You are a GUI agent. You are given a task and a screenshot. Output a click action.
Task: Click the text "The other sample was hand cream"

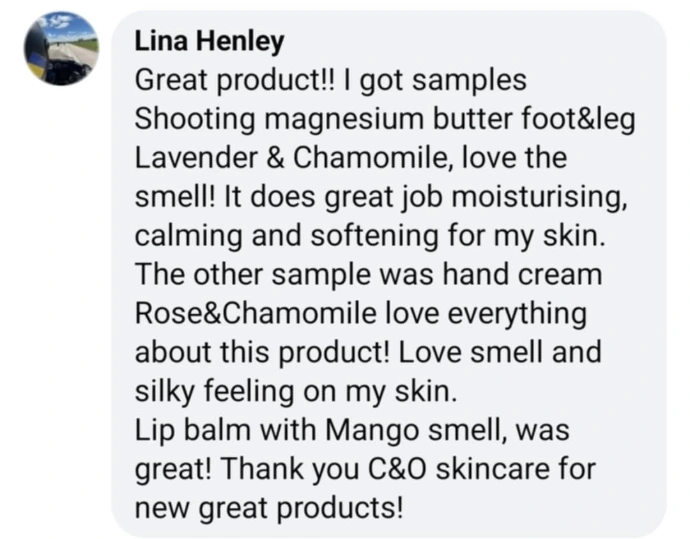366,276
